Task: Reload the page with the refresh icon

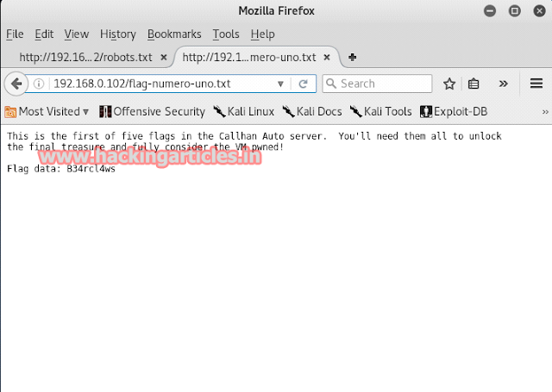Action: [x=303, y=84]
